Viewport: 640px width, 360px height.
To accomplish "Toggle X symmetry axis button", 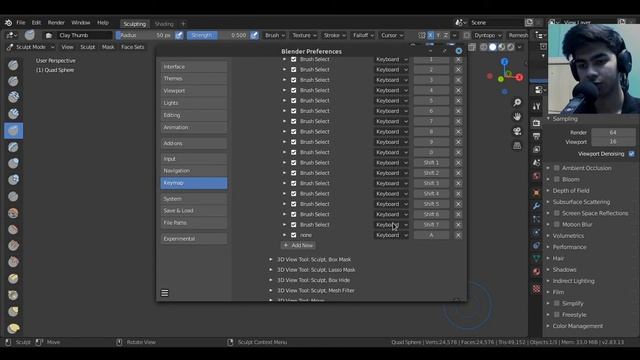I will pyautogui.click(x=431, y=36).
